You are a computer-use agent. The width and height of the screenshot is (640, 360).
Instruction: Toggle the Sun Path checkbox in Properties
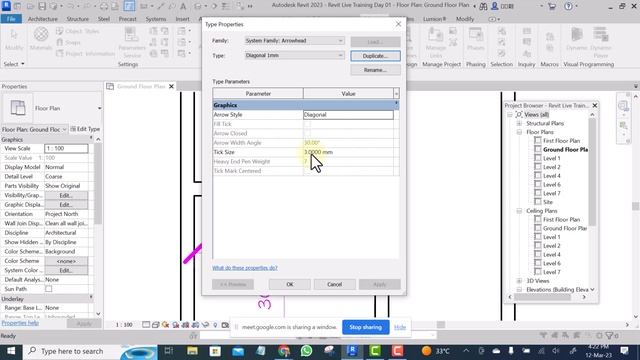pos(49,289)
